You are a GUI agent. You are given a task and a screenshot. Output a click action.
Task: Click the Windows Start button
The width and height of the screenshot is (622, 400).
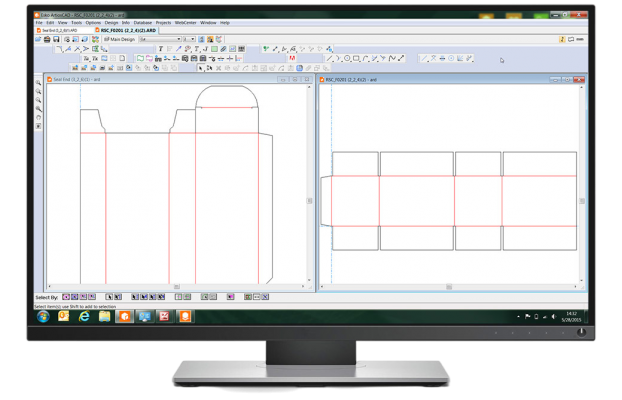44,316
